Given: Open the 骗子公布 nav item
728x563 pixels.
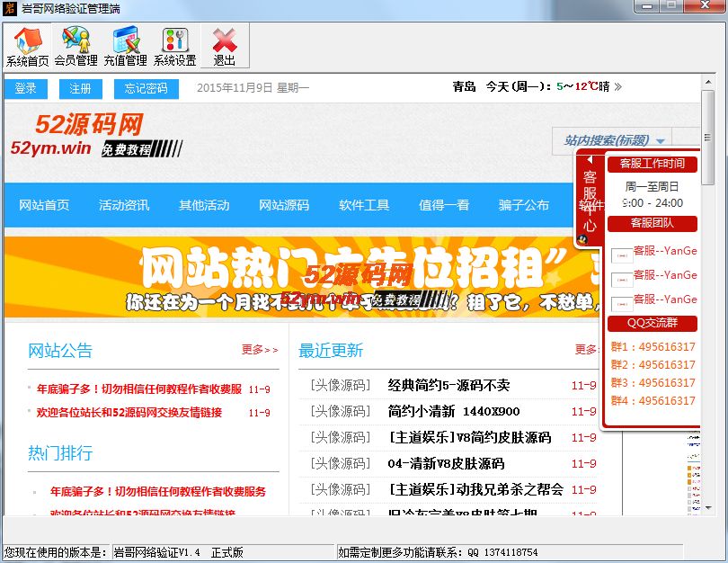Looking at the screenshot, I should (x=524, y=205).
